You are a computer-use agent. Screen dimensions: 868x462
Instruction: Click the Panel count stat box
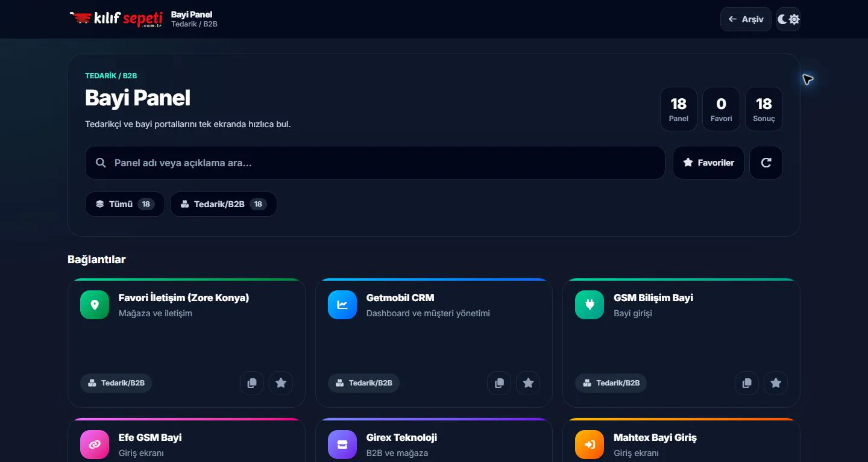(x=679, y=109)
